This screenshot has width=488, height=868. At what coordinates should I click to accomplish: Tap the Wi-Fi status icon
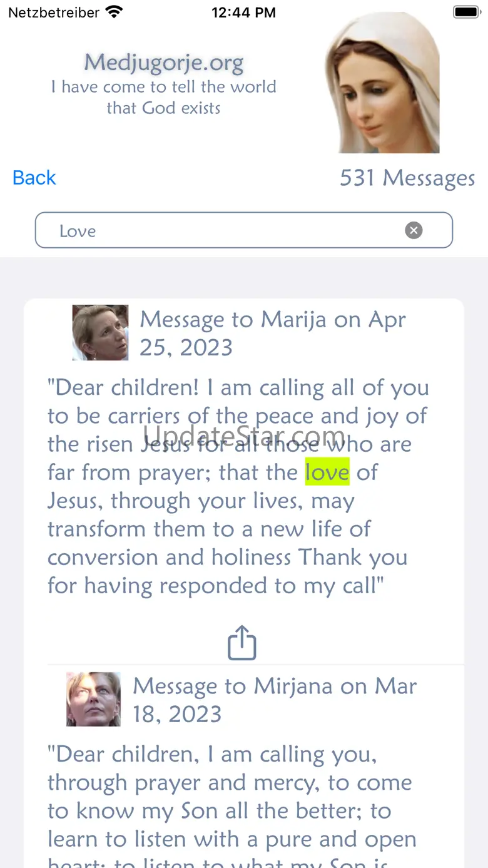[x=114, y=12]
